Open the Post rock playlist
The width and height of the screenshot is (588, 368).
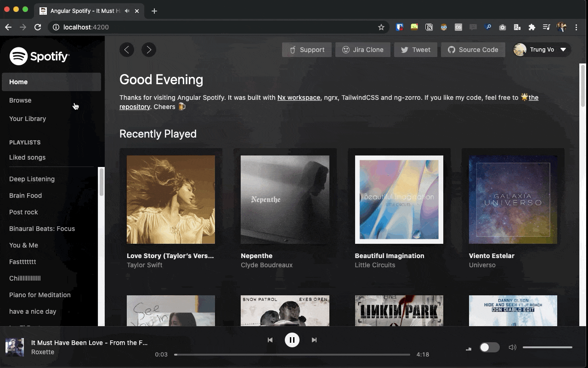(x=23, y=212)
